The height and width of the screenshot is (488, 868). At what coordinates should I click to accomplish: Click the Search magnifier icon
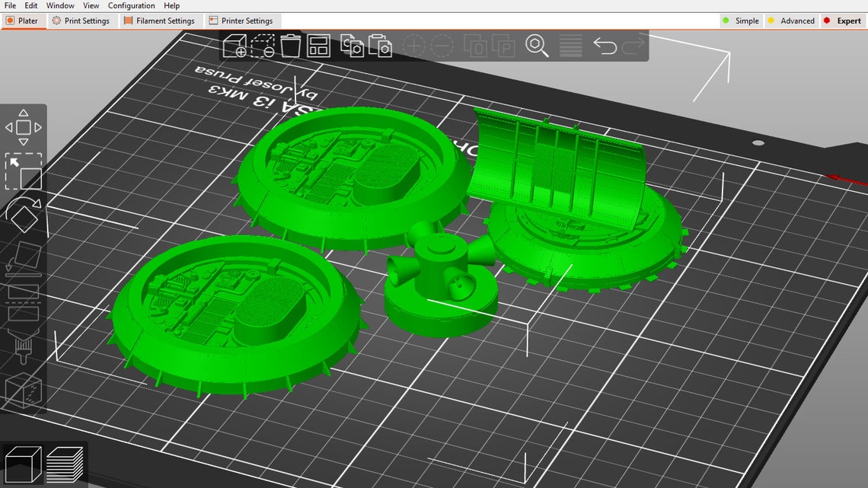[x=537, y=46]
